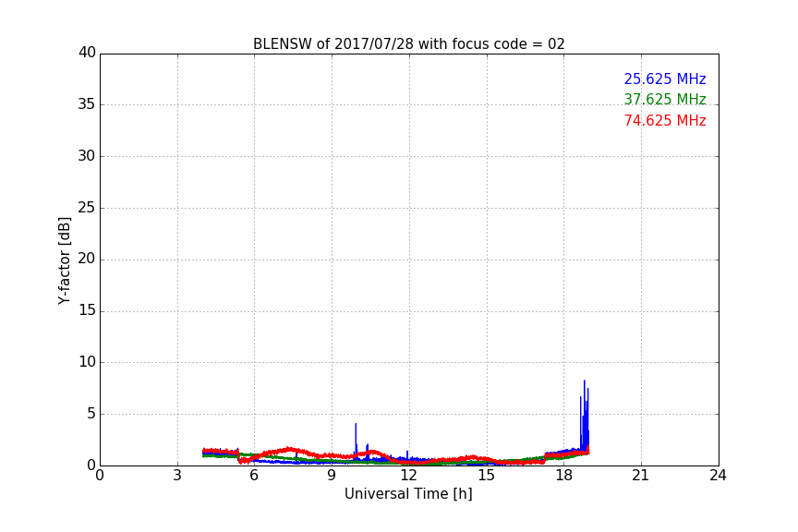Click the y-axis tick label '20'
The image size is (798, 532).
pos(87,259)
